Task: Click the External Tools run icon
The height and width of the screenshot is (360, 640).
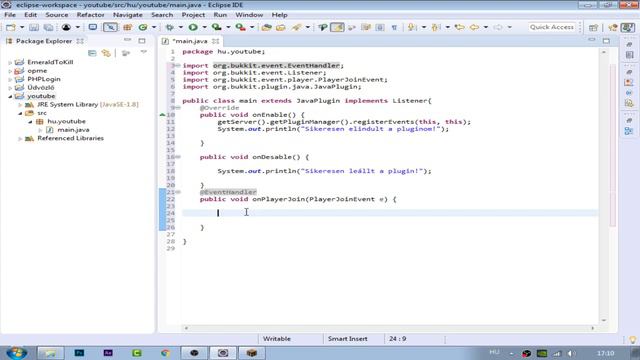Action: 240,27
